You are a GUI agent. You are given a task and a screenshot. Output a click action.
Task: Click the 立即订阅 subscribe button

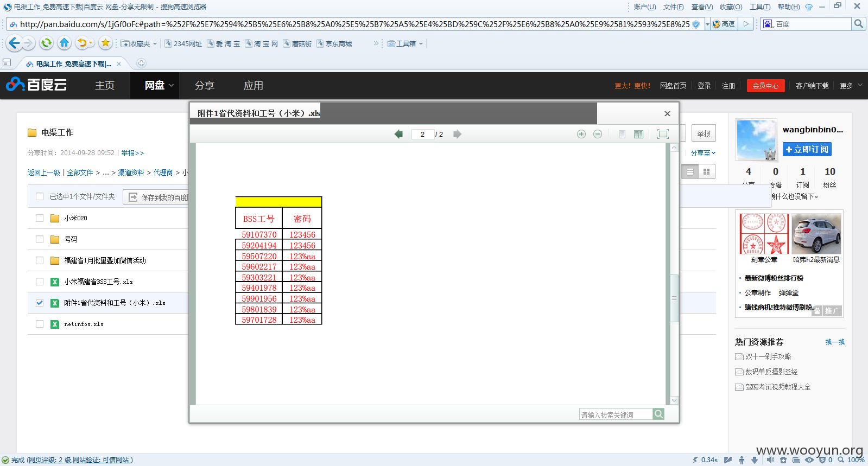(x=807, y=149)
